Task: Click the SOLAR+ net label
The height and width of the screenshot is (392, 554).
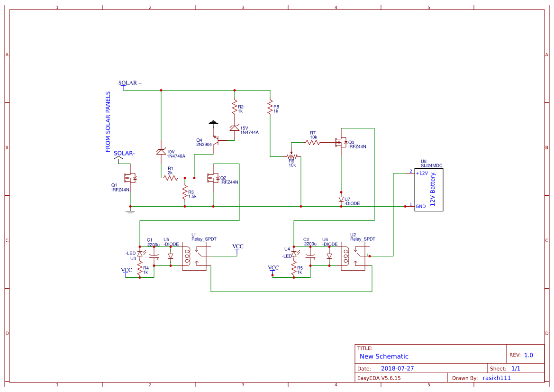Action: tap(130, 82)
